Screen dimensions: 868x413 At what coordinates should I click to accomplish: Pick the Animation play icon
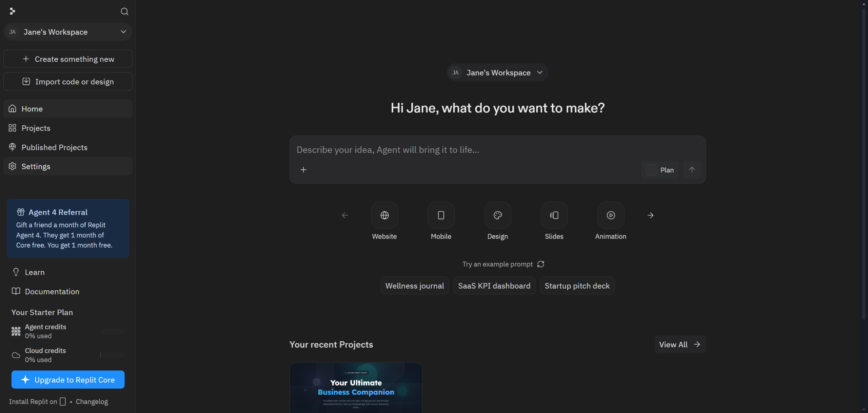click(611, 215)
